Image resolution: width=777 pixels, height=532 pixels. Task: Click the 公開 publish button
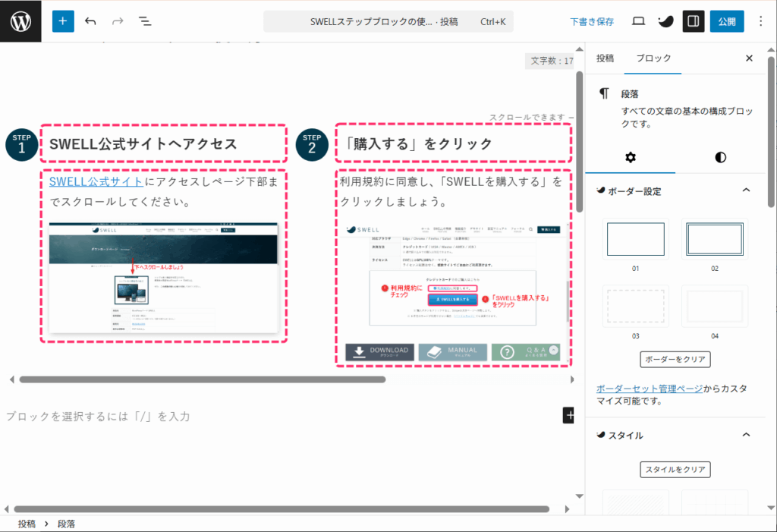726,21
